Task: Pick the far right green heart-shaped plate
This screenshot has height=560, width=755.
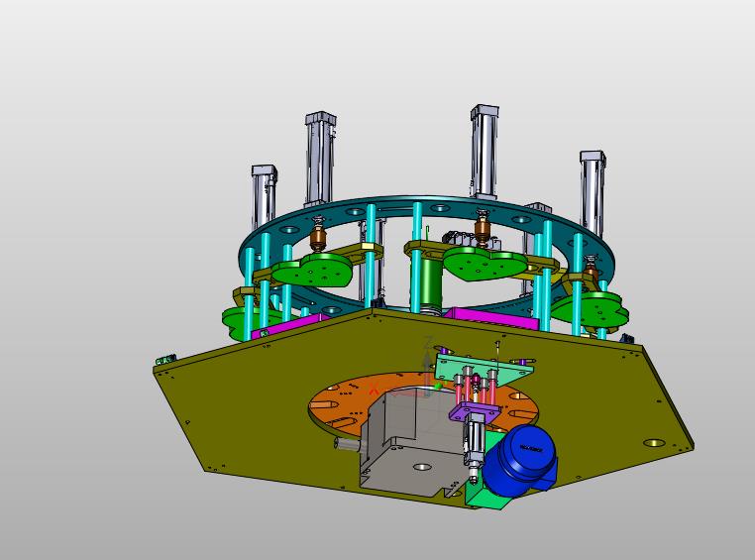Action: 590,309
